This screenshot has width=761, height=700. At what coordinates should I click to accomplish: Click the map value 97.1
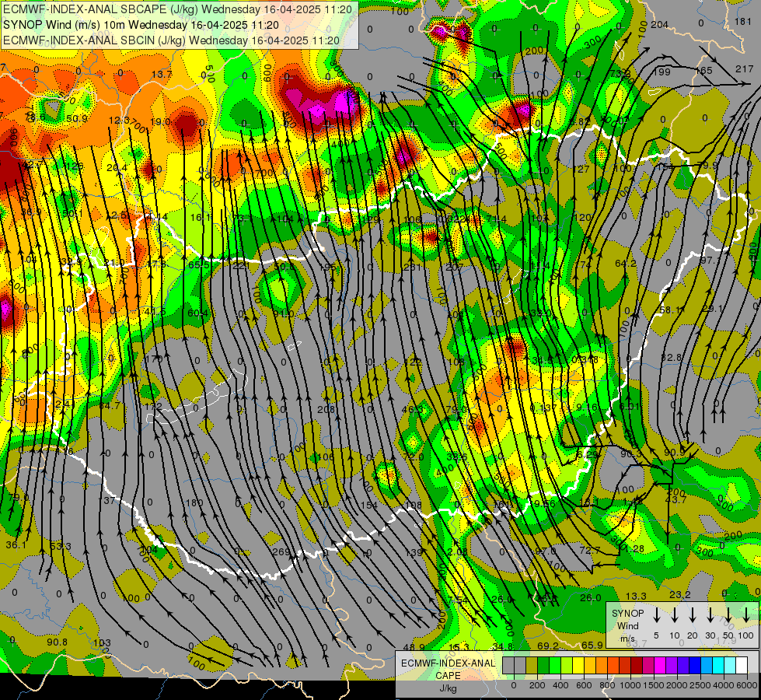point(710,261)
